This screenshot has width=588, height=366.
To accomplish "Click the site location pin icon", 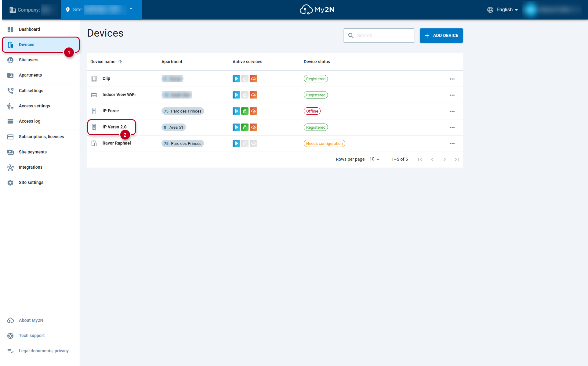I will (68, 10).
